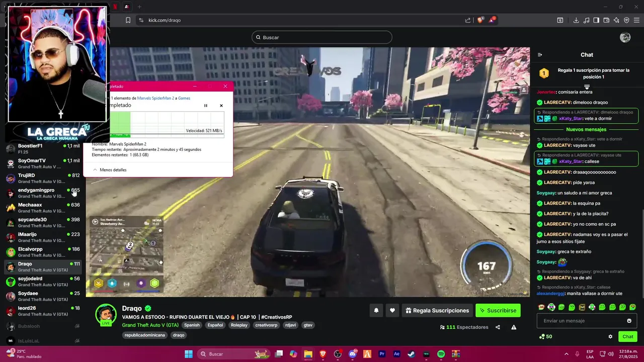Open TrujiRD channel in sidebar

coord(43,178)
